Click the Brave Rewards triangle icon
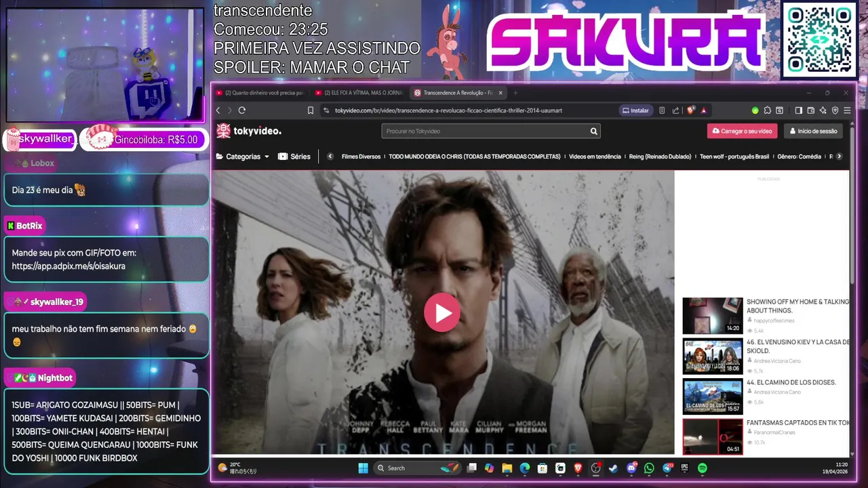The height and width of the screenshot is (488, 868). point(703,110)
